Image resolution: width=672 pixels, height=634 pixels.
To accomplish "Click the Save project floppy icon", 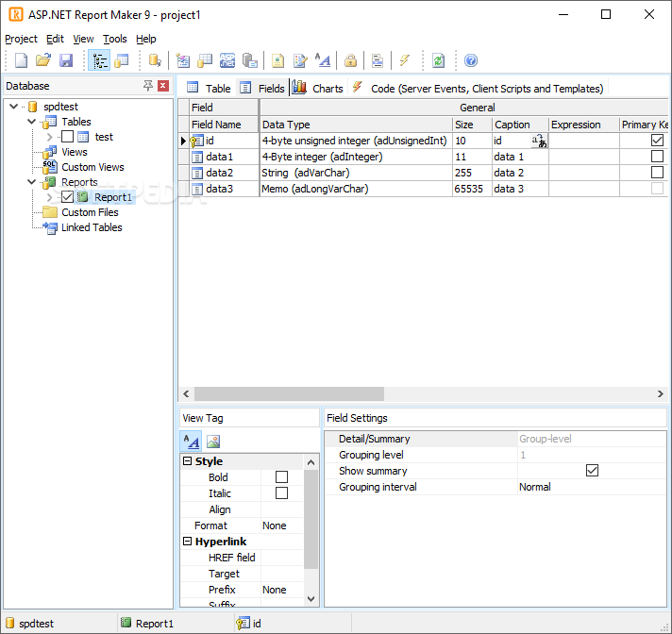I will [65, 60].
